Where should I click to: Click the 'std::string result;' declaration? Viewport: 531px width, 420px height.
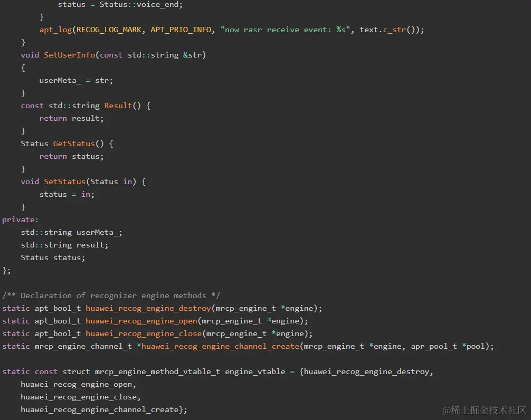(x=64, y=245)
